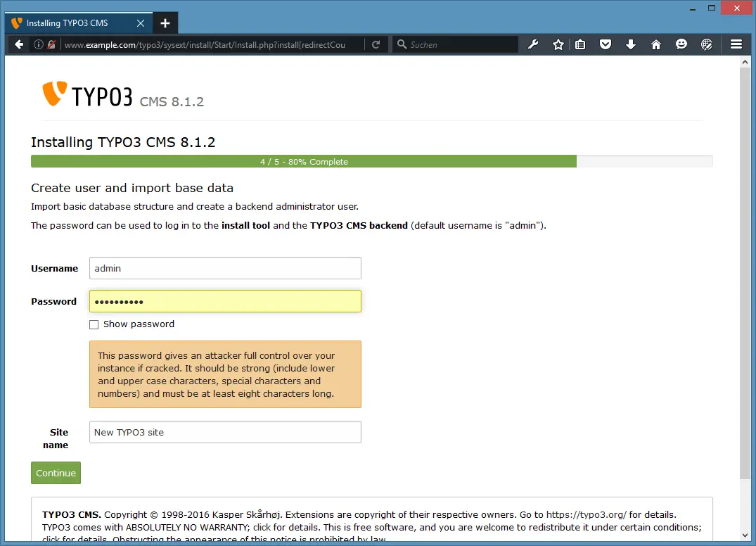Click the search magnifier icon
This screenshot has width=756, height=546.
click(402, 44)
